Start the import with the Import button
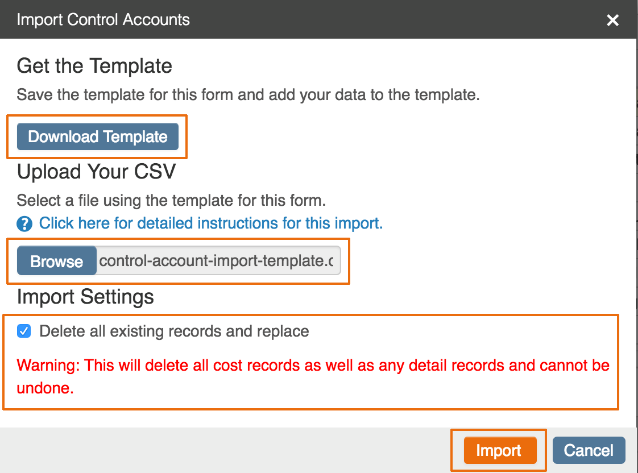Viewport: 638px width, 473px height. [499, 451]
